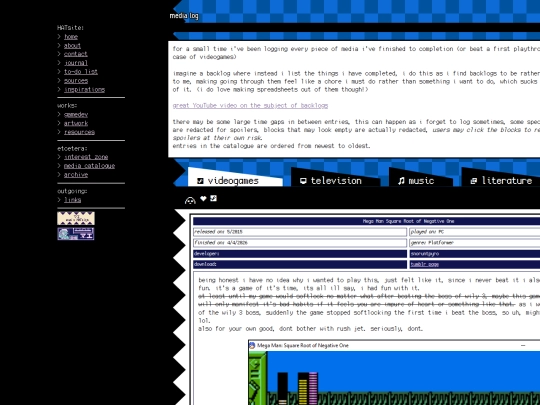Click the Mega Man window title bar icon
This screenshot has height=405, width=540.
coord(252,345)
